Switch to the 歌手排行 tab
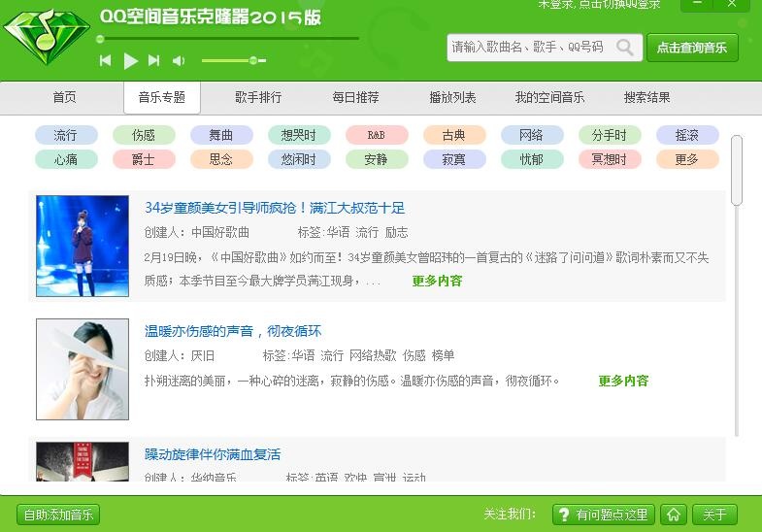Viewport: 762px width, 532px height. (258, 97)
